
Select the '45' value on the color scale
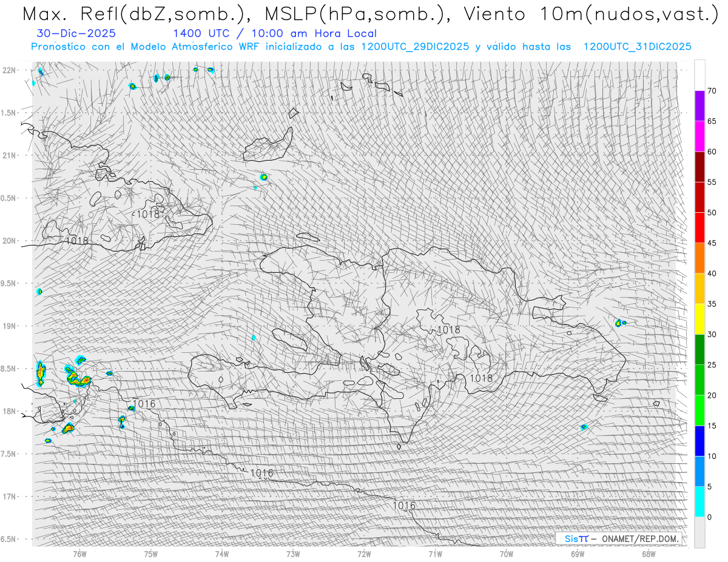712,243
